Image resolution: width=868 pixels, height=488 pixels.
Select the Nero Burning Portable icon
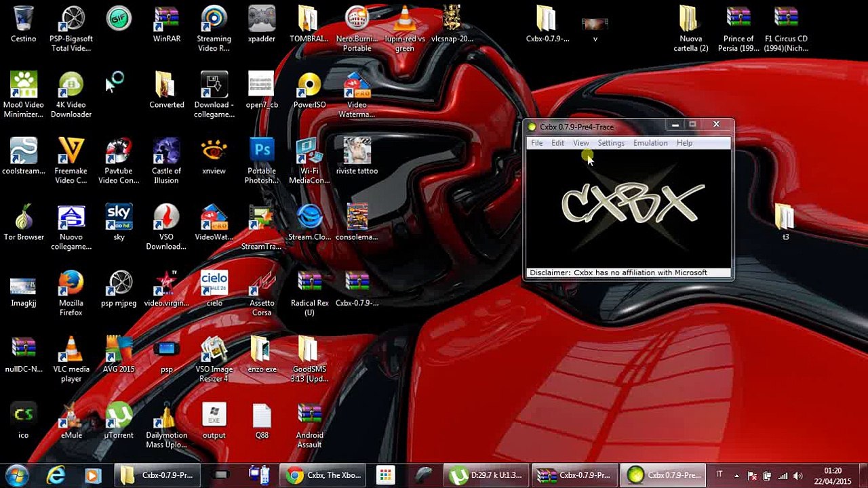tap(357, 30)
